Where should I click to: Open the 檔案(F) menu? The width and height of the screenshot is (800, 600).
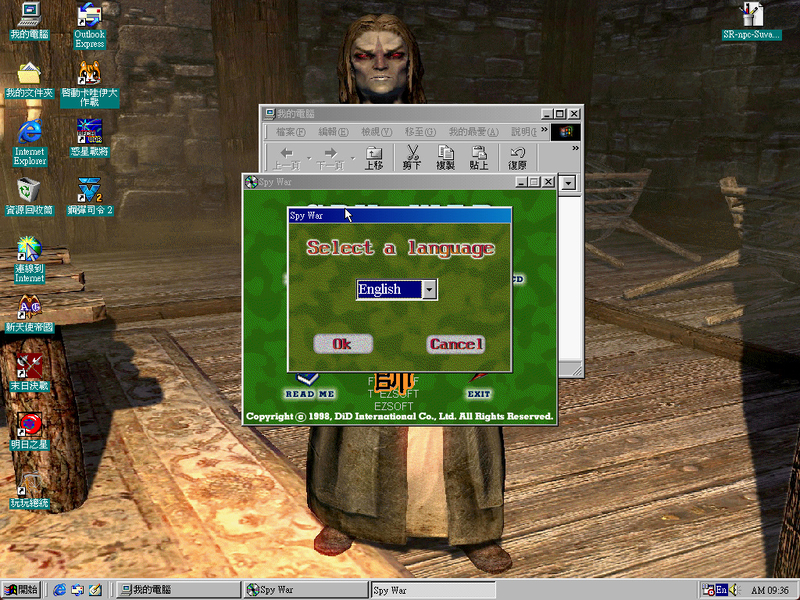click(x=290, y=132)
